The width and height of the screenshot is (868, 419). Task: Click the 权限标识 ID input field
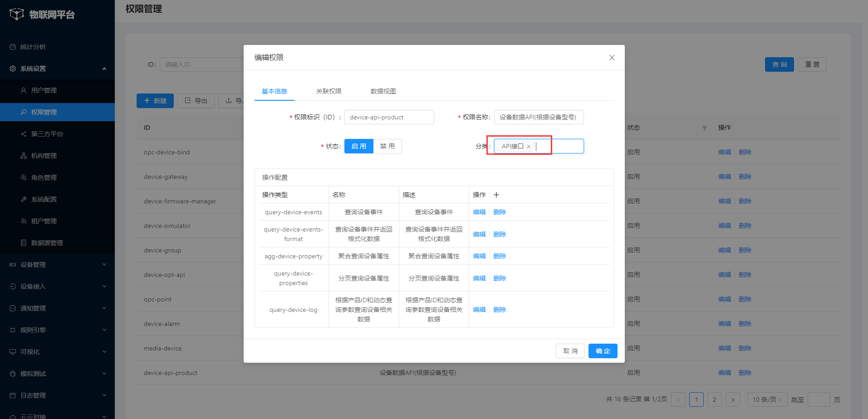[x=389, y=117]
